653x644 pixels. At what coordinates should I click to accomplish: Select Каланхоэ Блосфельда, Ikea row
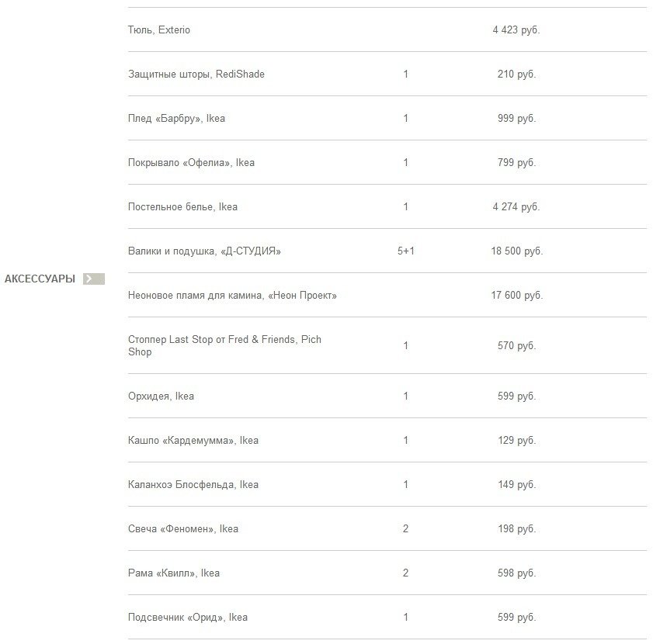click(193, 485)
